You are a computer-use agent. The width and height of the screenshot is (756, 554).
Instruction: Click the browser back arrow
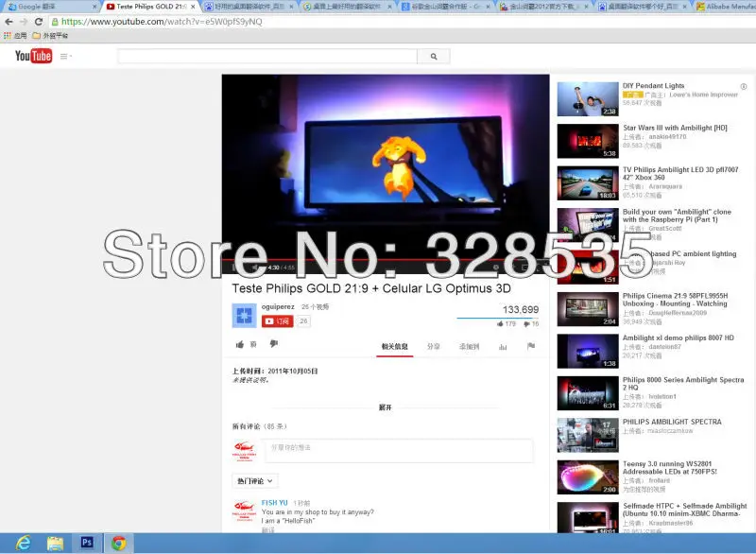coord(9,22)
